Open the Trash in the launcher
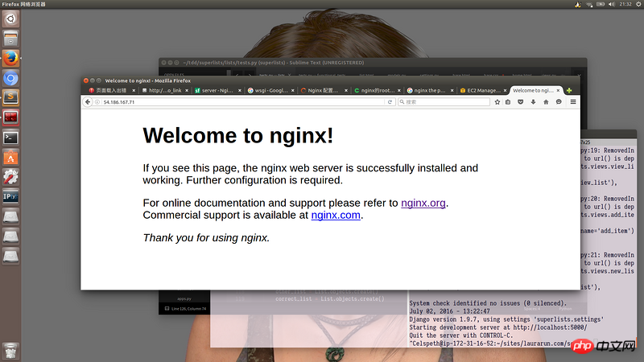Screen dimensions: 644x362 point(10,351)
